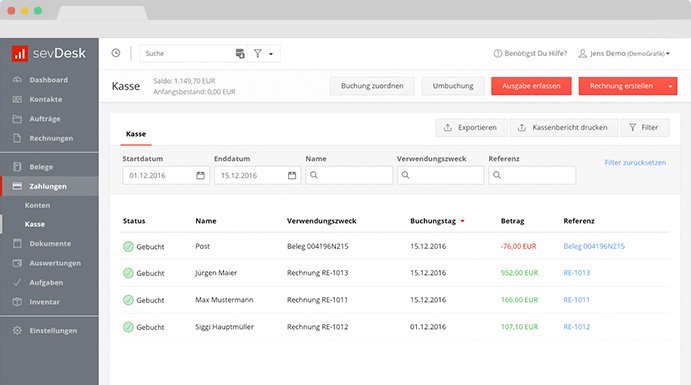
Task: Click the Zahlungen card icon
Action: pyautogui.click(x=17, y=186)
